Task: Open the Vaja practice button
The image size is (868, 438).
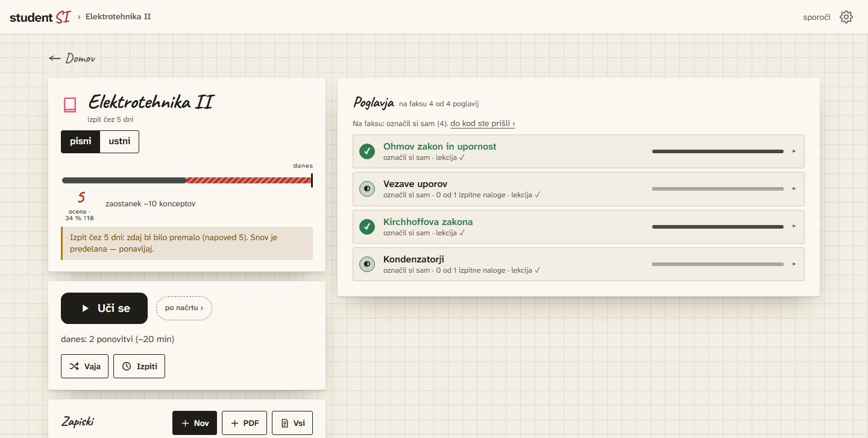Action: tap(84, 366)
